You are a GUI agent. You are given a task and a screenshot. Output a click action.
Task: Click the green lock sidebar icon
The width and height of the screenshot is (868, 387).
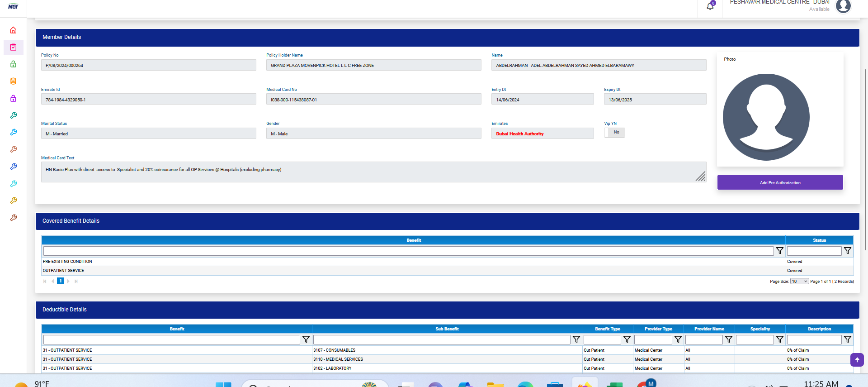[x=13, y=64]
